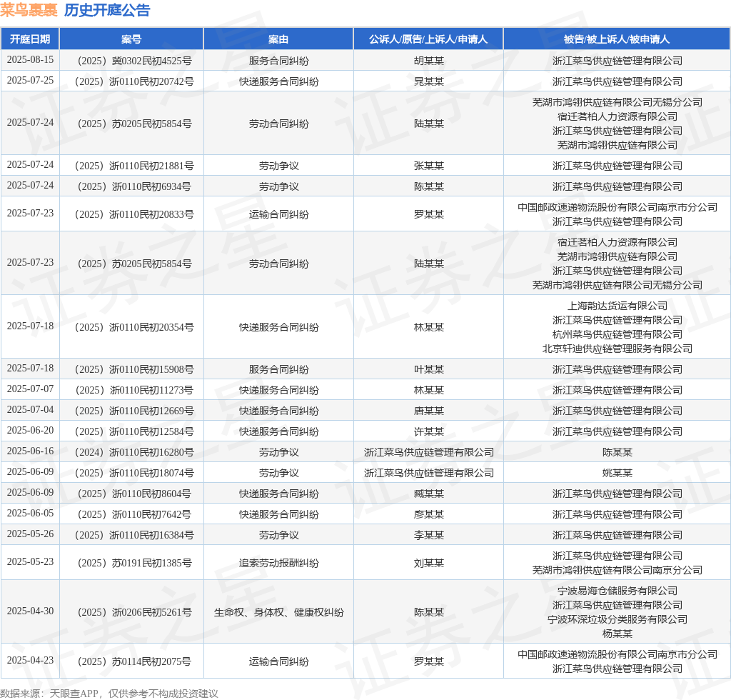731x700 pixels.
Task: Click plaintiff 晁某某
Action: pos(429,81)
